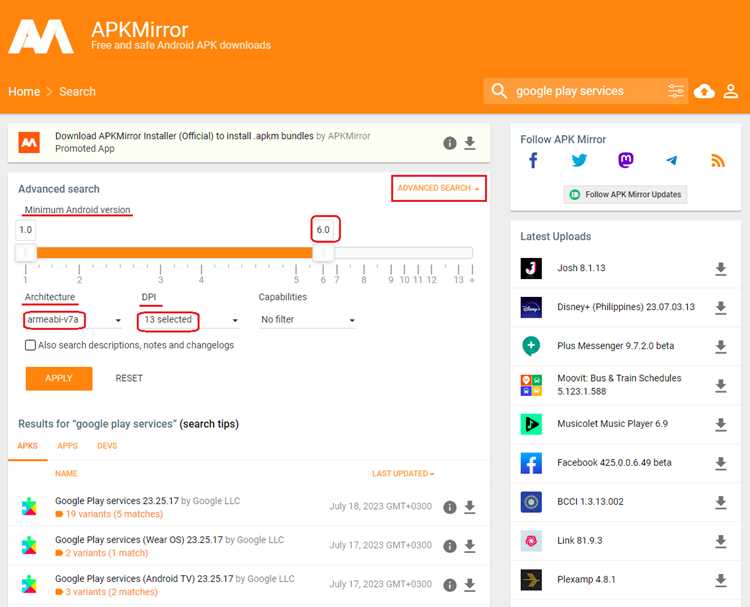
Task: Download Google Play services (Wear OS)
Action: click(x=470, y=546)
